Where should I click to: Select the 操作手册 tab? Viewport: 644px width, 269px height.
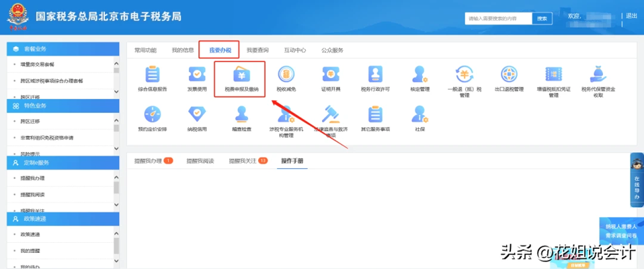coord(292,161)
